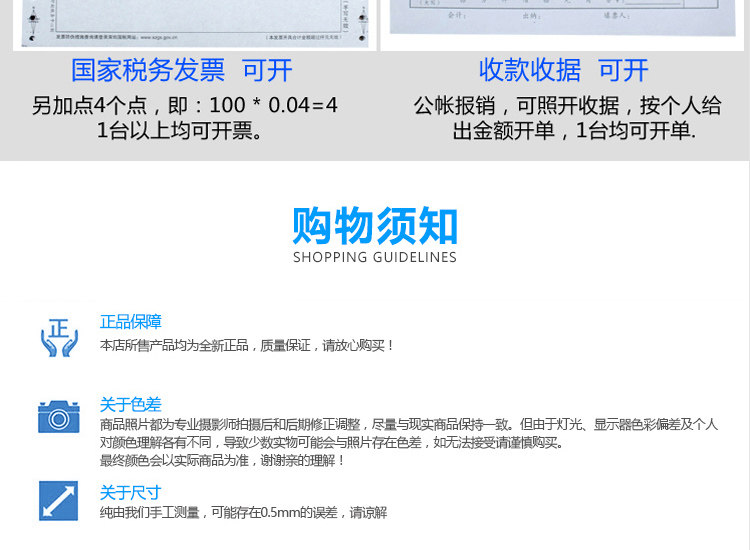Viewport: 750px width, 550px height.
Task: Click the 本店所售产品均为全新正品 description
Action: [x=246, y=345]
